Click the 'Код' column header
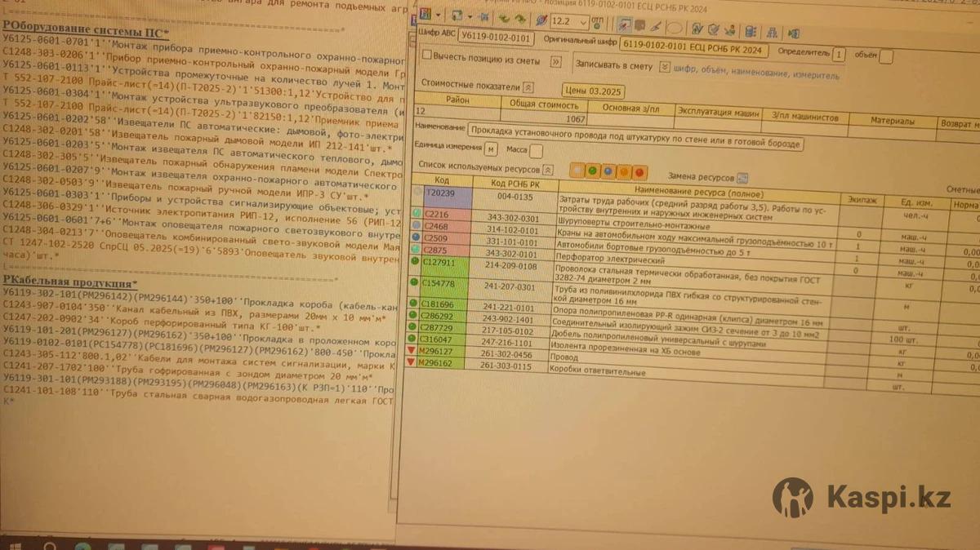The width and height of the screenshot is (980, 550). 441,180
